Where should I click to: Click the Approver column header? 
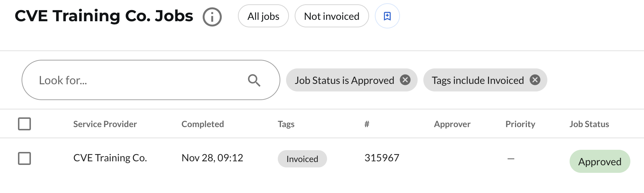point(452,124)
